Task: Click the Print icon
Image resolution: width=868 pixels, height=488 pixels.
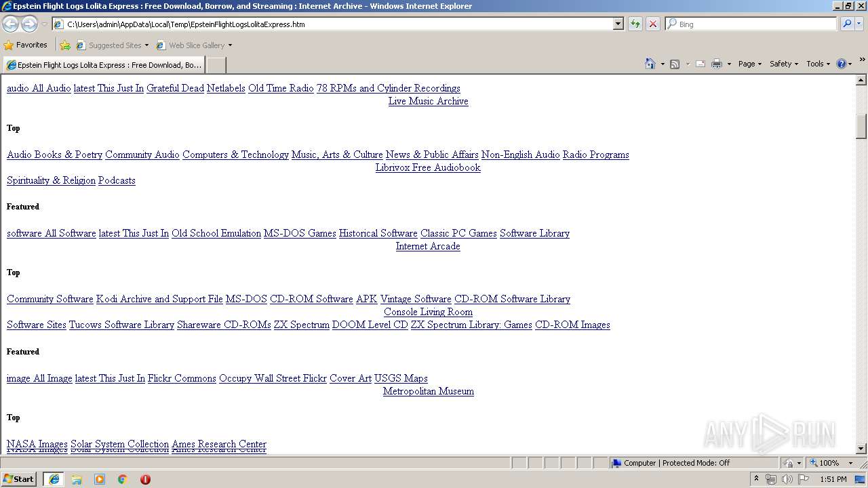Action: (717, 64)
